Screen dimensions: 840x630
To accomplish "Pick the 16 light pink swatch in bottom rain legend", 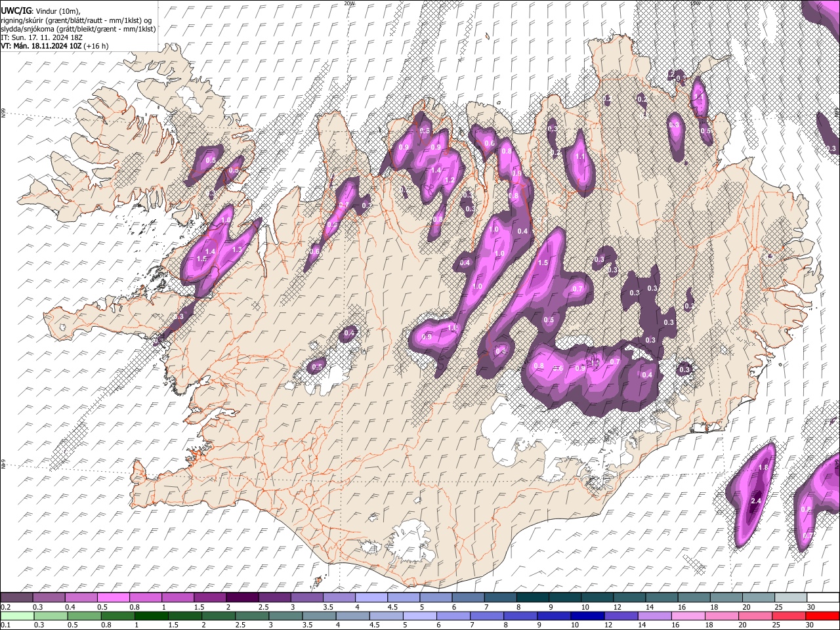I will pos(689,616).
